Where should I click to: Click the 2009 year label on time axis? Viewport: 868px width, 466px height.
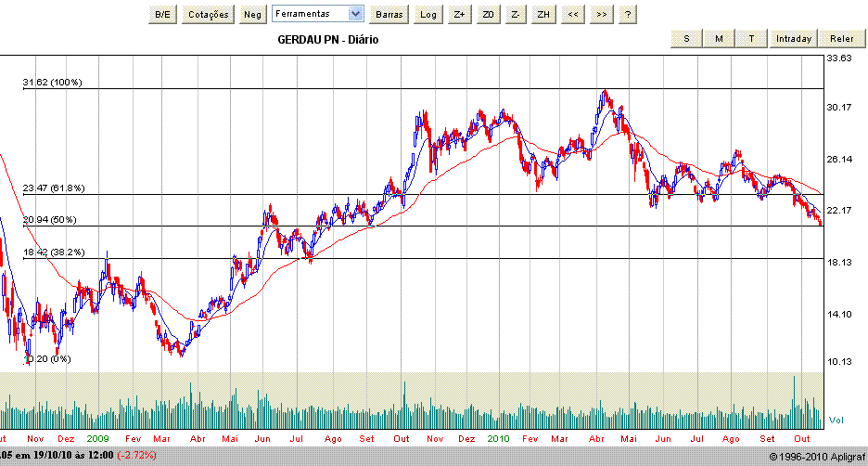(98, 438)
